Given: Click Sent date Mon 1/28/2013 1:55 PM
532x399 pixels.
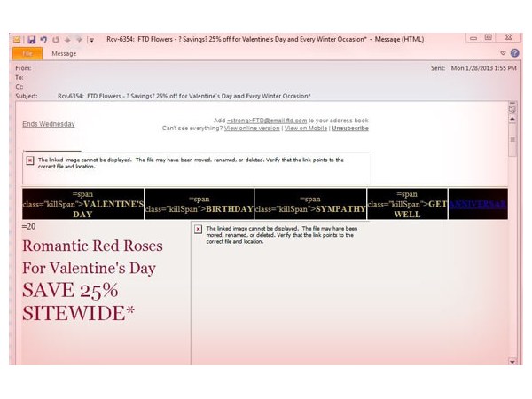Looking at the screenshot, I should coord(484,68).
